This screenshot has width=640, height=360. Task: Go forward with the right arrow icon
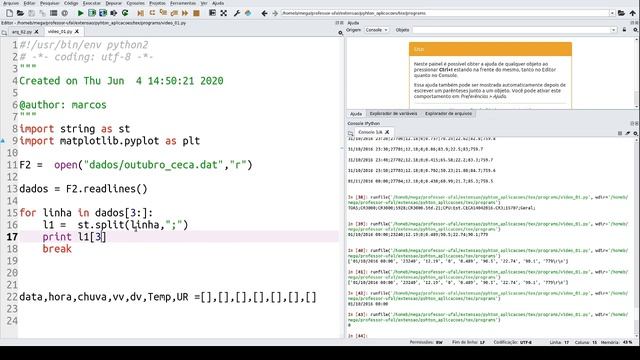pyautogui.click(x=275, y=13)
